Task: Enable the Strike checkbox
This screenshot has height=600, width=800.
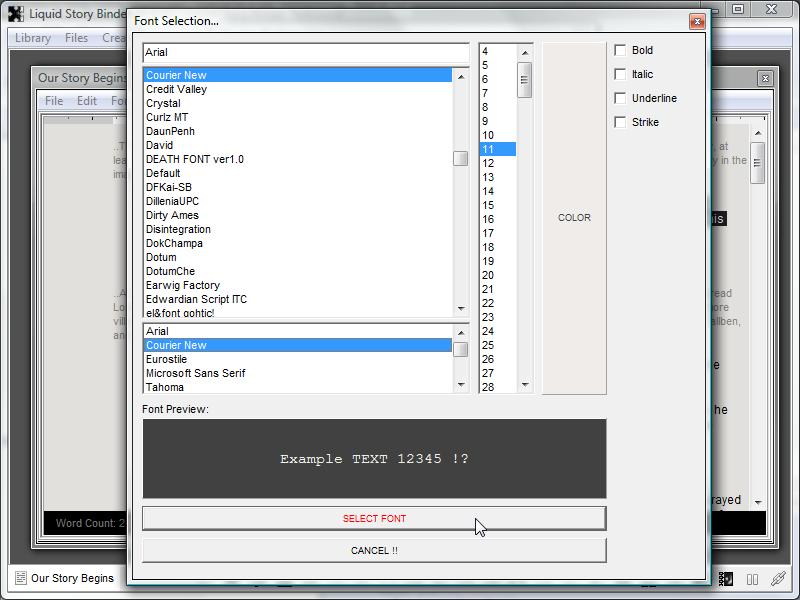Action: [x=620, y=122]
